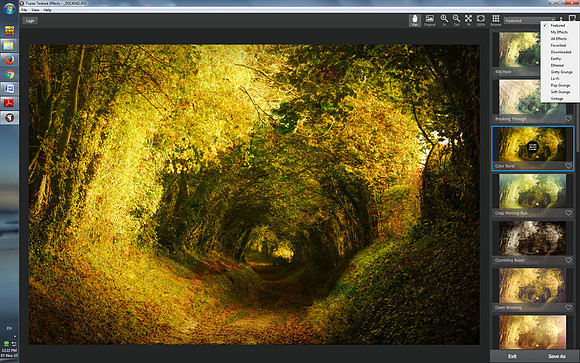This screenshot has width=580, height=363.
Task: Set zoom to 100%
Action: click(x=480, y=20)
